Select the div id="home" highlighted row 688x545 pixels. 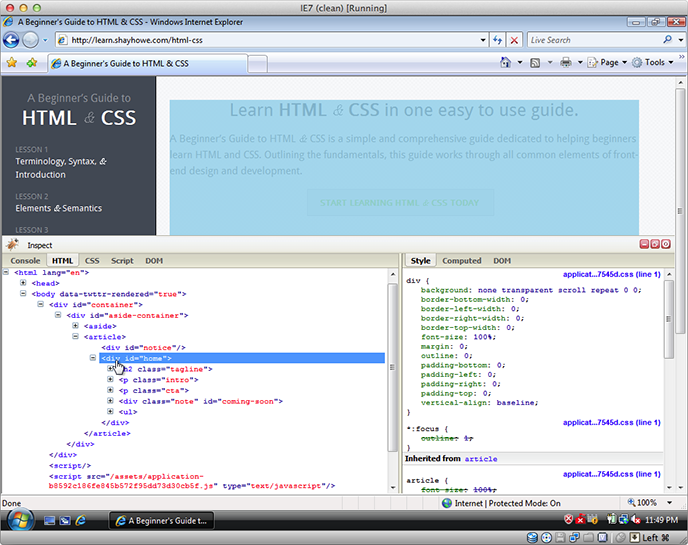pos(242,358)
